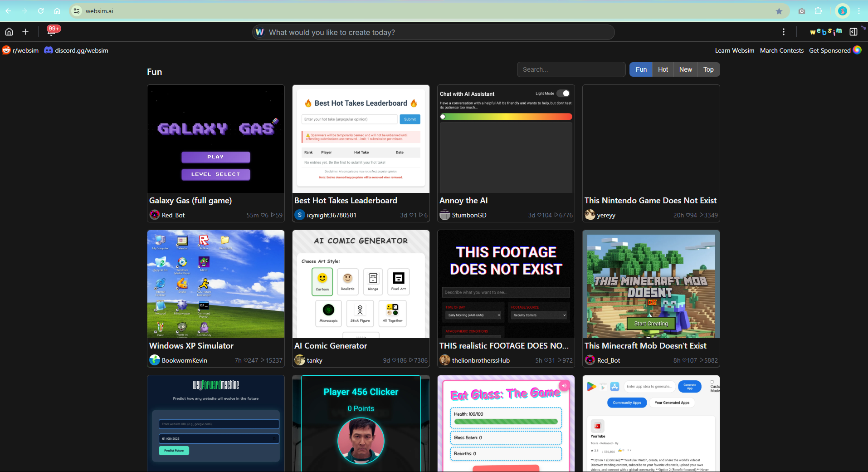Image resolution: width=868 pixels, height=472 pixels.
Task: Open the notifications bell with 99+ badge
Action: 52,32
